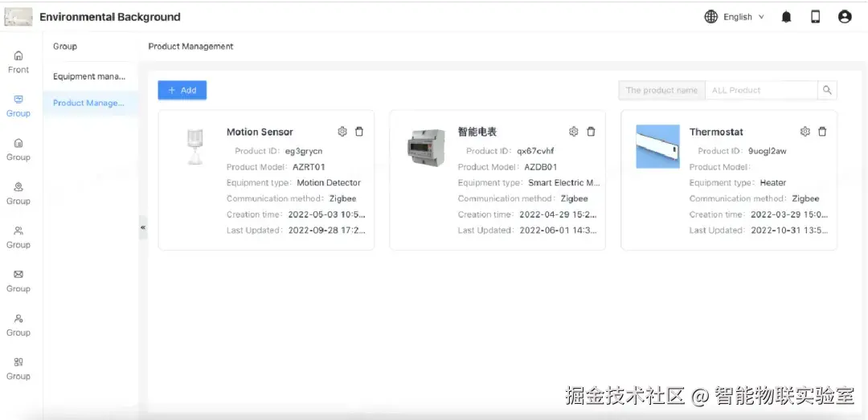
Task: Click product ID qx67cvhf
Action: pos(535,151)
